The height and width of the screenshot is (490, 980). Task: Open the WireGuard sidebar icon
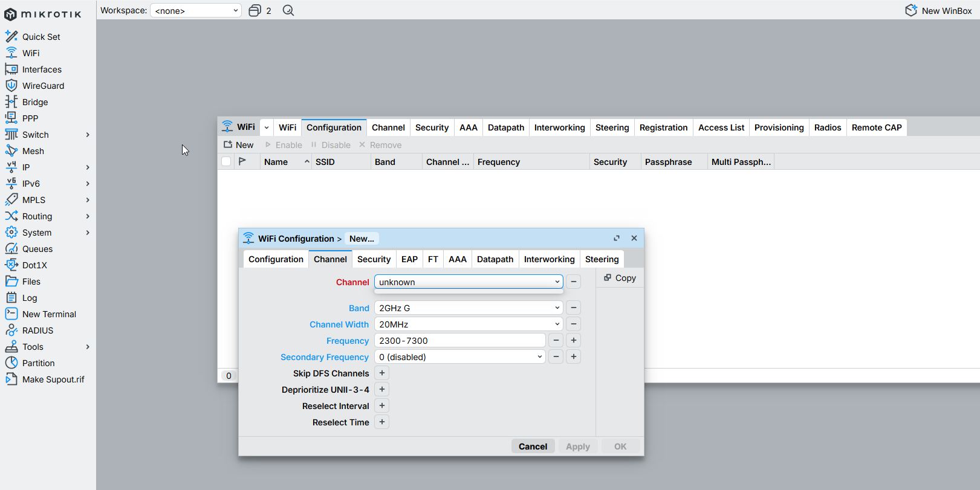coord(11,86)
